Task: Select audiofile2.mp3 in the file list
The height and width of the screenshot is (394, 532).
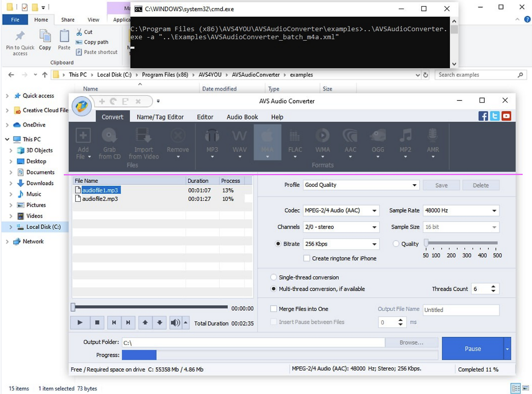Action: coord(101,200)
